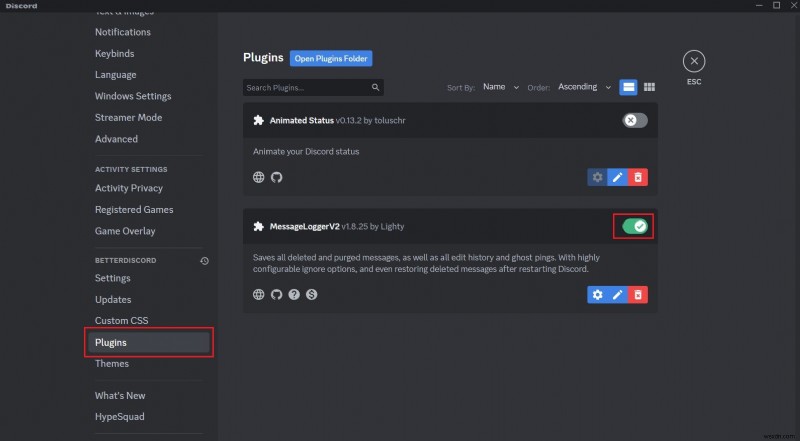Switch to list view layout

coord(629,87)
